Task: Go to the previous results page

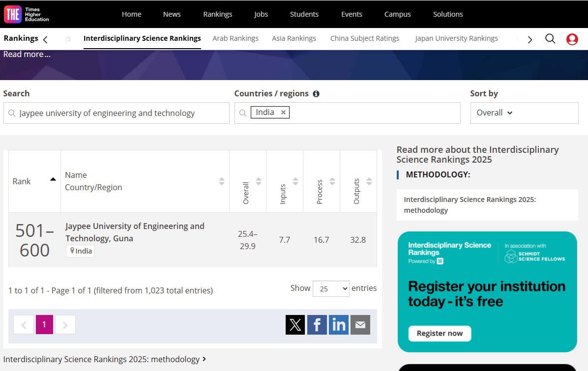Action: pyautogui.click(x=24, y=324)
